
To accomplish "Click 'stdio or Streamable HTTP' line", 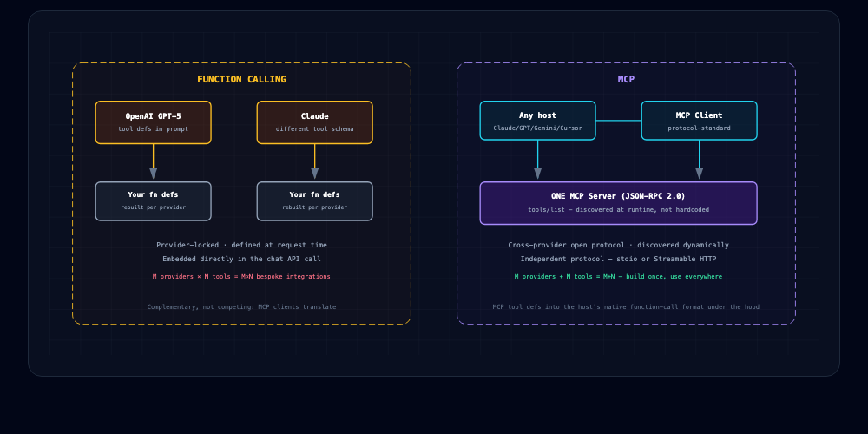I will 618,259.
